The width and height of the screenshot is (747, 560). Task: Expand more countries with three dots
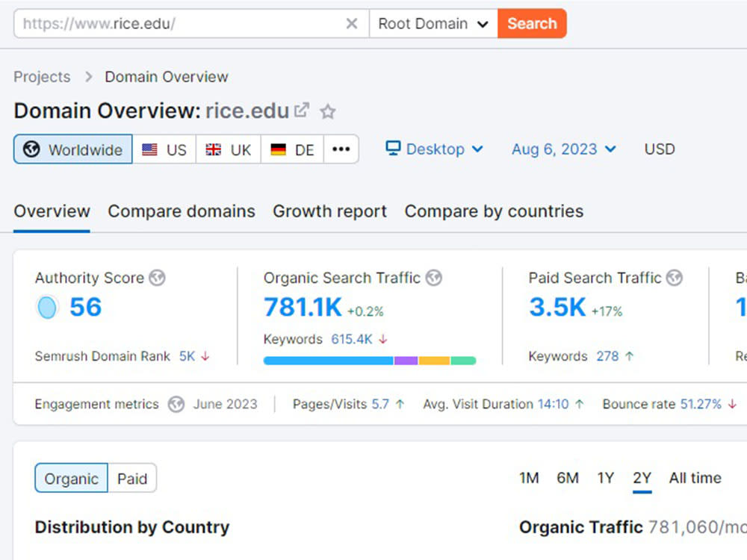(341, 149)
